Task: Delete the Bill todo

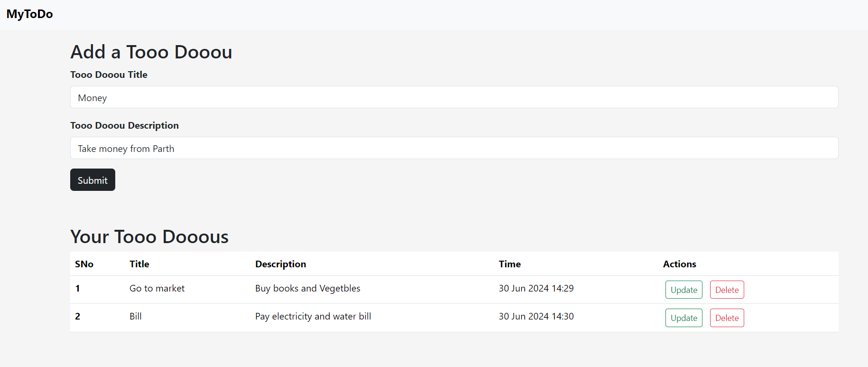Action: 727,318
